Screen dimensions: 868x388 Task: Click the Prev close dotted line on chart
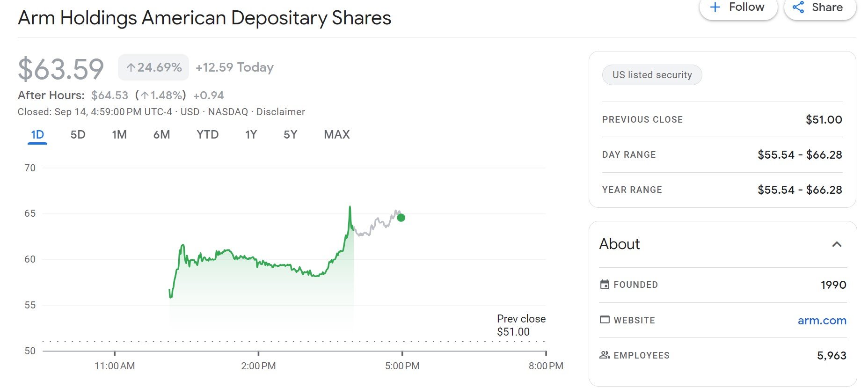(x=281, y=342)
